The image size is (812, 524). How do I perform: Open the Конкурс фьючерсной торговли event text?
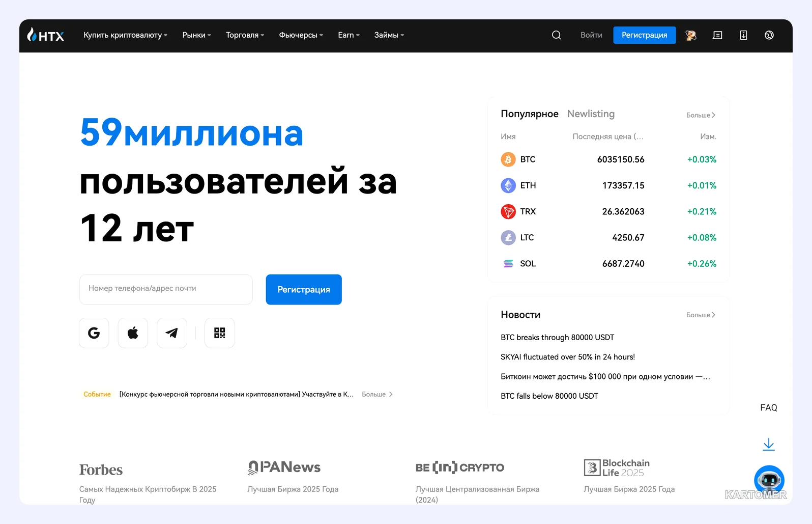(237, 395)
